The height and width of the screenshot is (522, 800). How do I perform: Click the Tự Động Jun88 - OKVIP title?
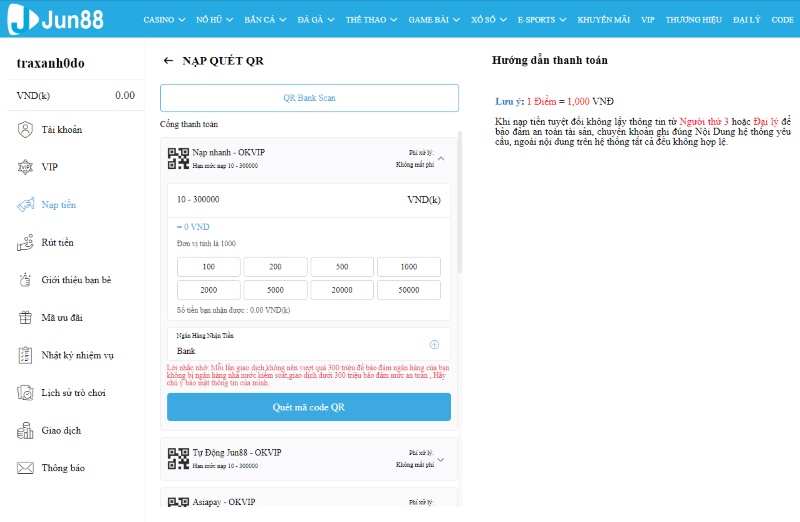coord(237,453)
